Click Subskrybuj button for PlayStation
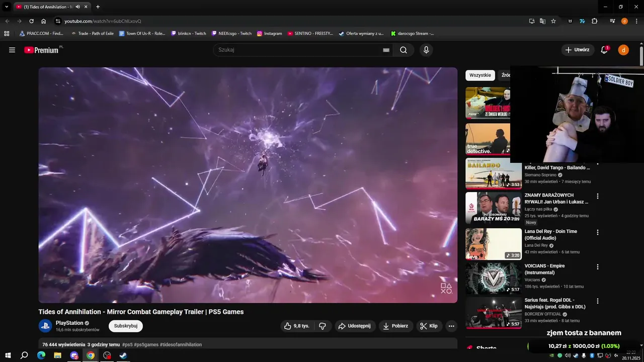 tap(126, 326)
